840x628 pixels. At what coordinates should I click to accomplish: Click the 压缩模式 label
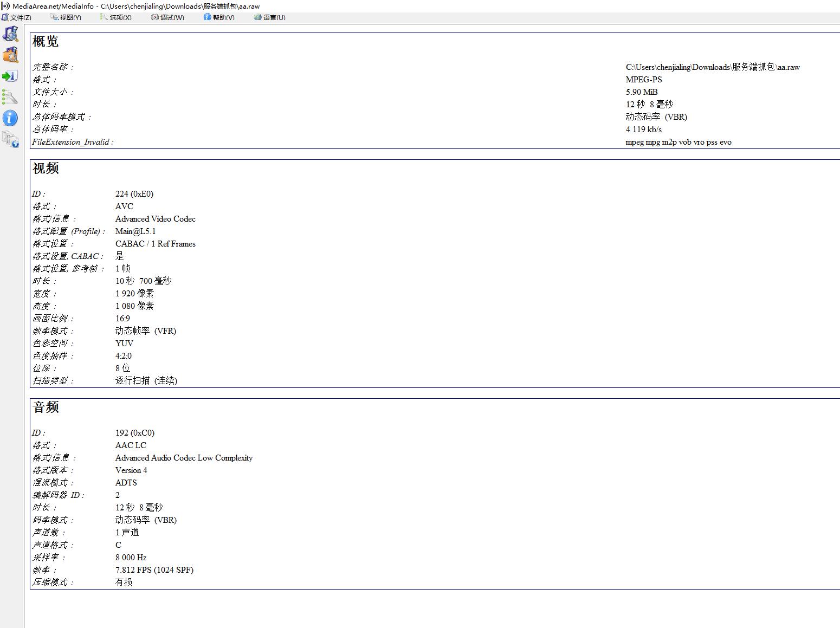(53, 582)
